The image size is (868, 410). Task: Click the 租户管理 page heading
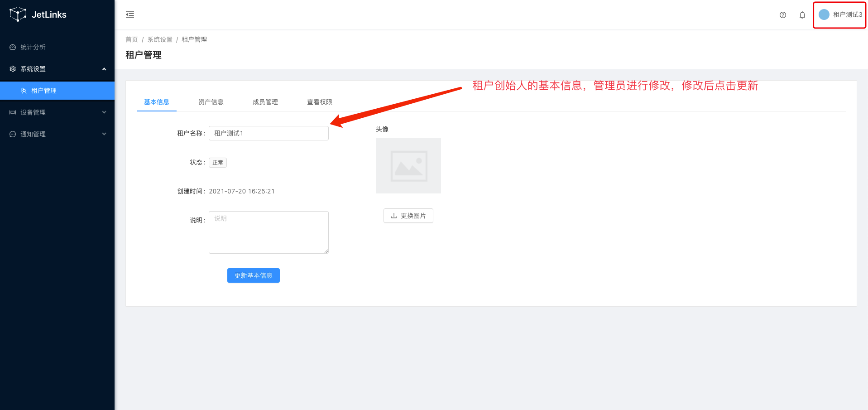(x=144, y=55)
